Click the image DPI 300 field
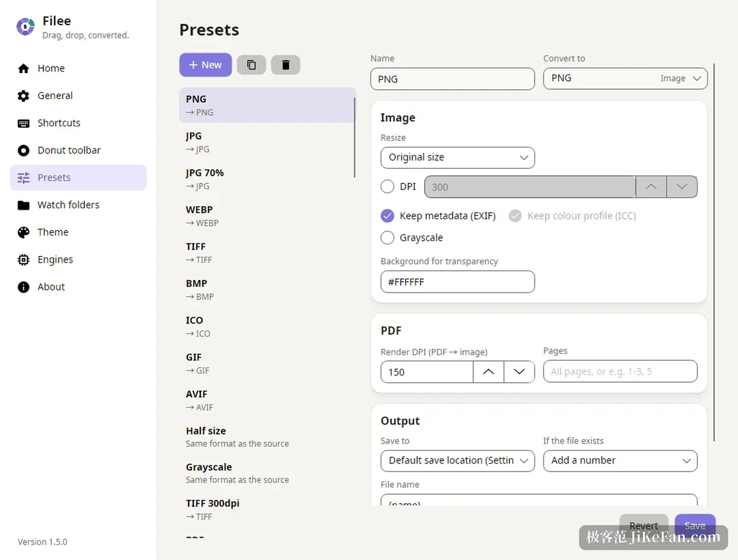This screenshot has height=560, width=738. pos(530,186)
